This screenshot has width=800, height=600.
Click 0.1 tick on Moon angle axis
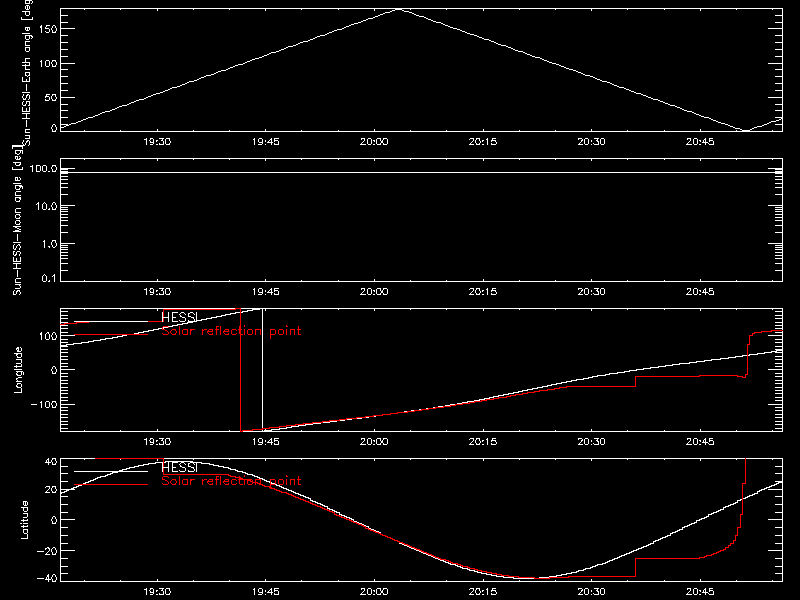(x=49, y=278)
